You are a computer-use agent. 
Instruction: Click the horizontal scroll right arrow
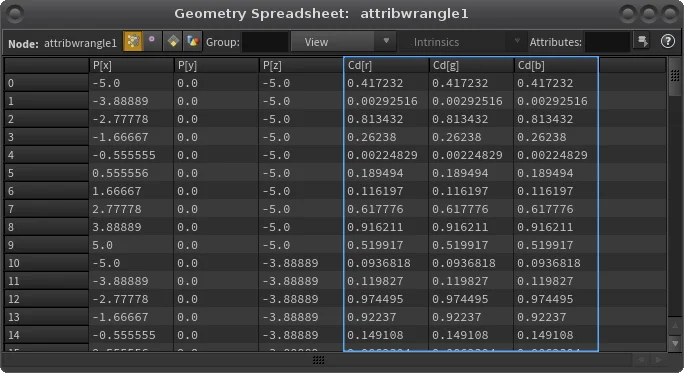(x=658, y=359)
